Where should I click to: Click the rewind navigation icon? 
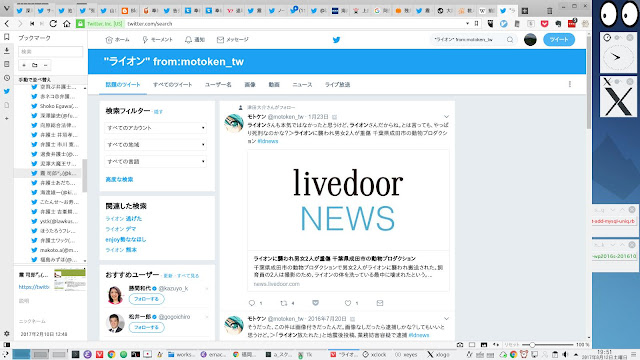32,24
